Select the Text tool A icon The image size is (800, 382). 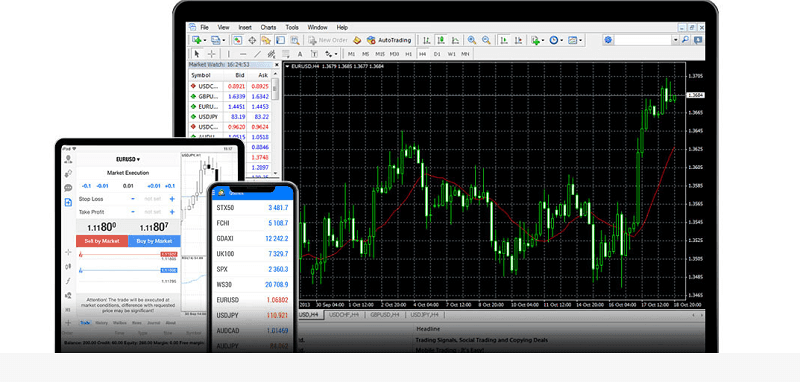(300, 54)
